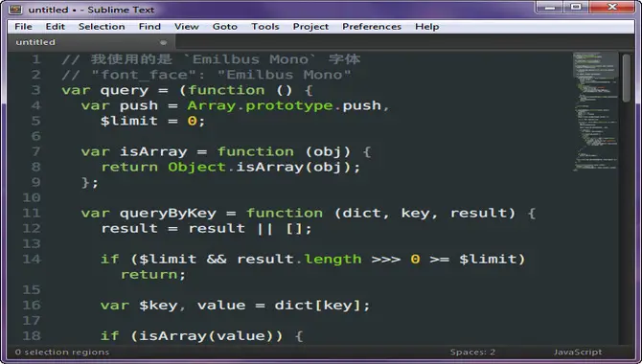Click the word 'query' on line 3

click(124, 90)
